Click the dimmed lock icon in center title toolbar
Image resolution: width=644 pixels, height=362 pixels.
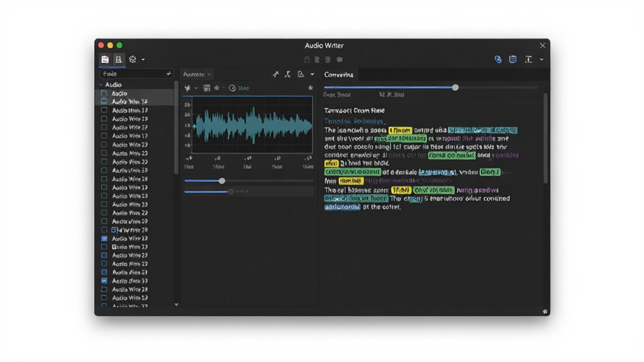click(307, 60)
